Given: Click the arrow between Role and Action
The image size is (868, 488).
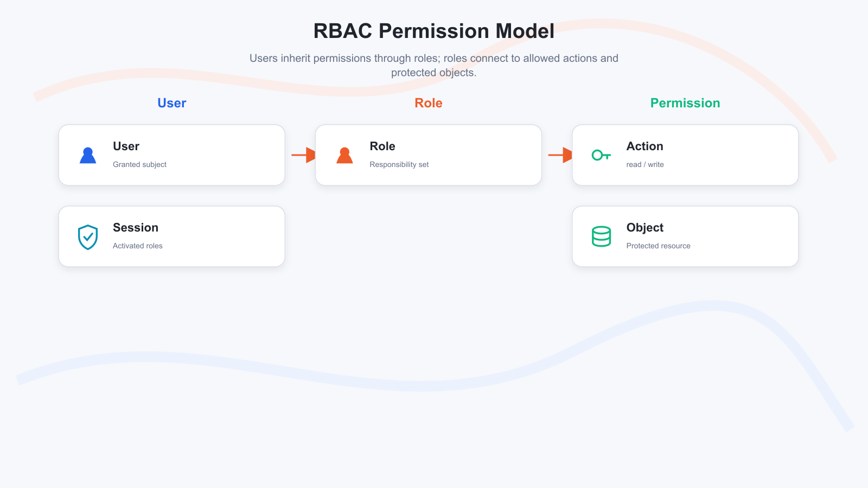Looking at the screenshot, I should click(x=560, y=155).
